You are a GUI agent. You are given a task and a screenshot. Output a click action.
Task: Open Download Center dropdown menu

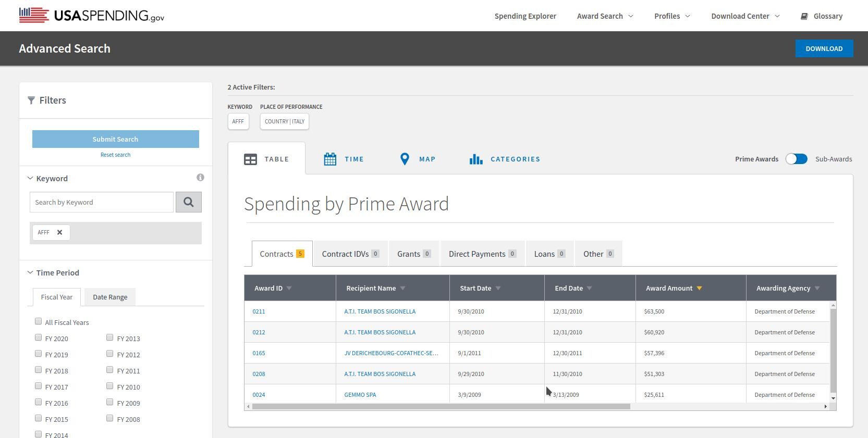[745, 16]
